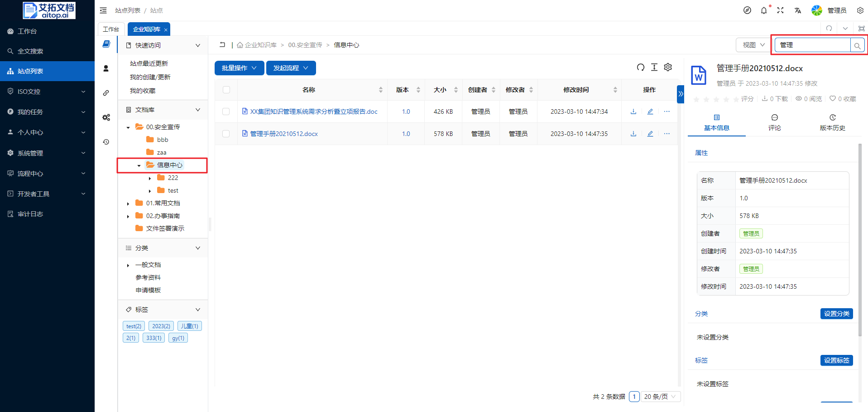Enter fullscreen mode via header icon
Image resolution: width=868 pixels, height=412 pixels.
point(780,10)
